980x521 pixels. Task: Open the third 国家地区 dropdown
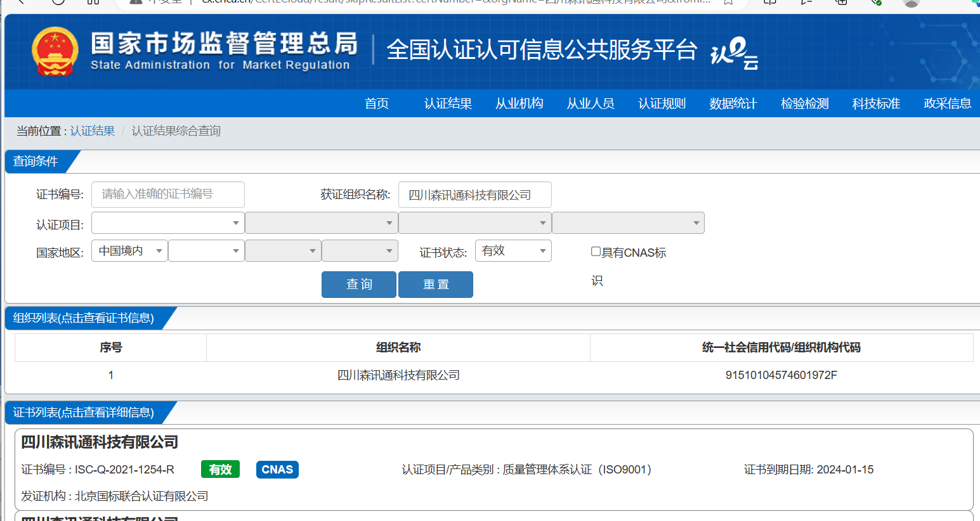click(284, 251)
